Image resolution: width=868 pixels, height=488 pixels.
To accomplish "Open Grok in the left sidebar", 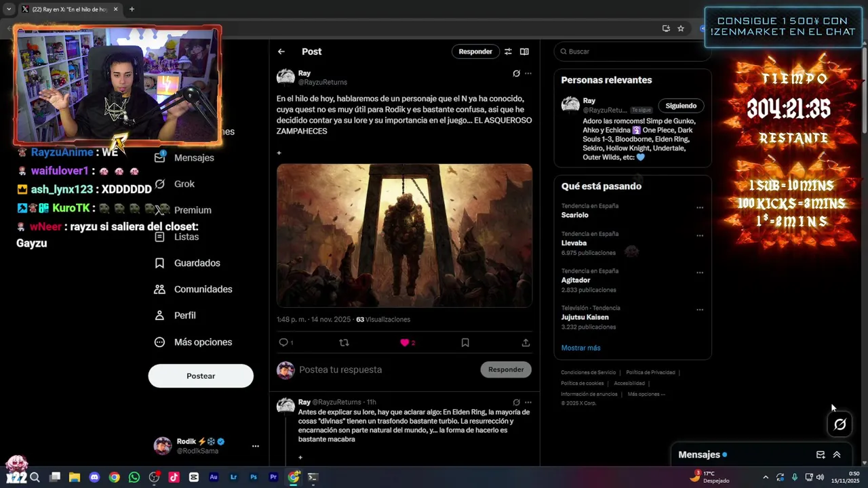I will 175,184.
